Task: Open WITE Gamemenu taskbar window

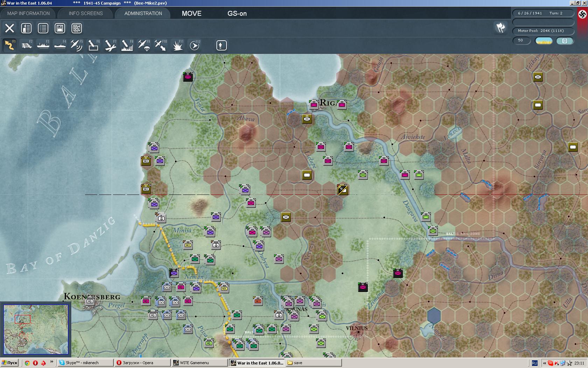Action: tap(200, 363)
